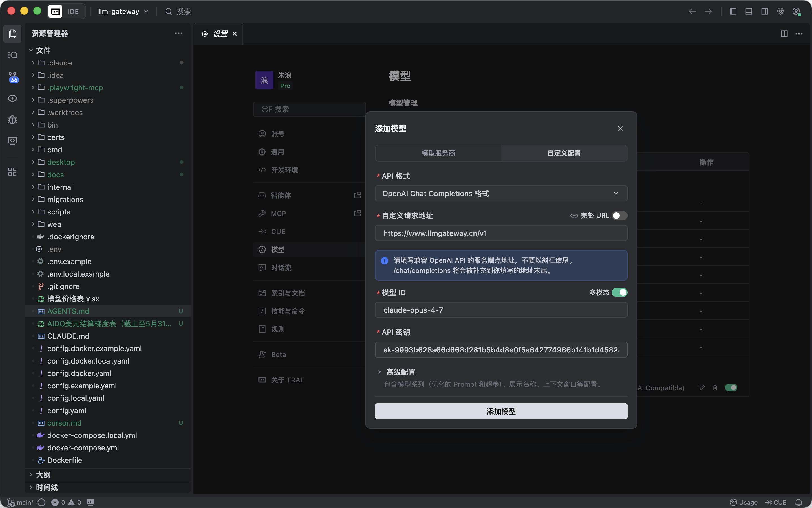The height and width of the screenshot is (508, 812).
Task: Go to MCP settings
Action: [309, 213]
